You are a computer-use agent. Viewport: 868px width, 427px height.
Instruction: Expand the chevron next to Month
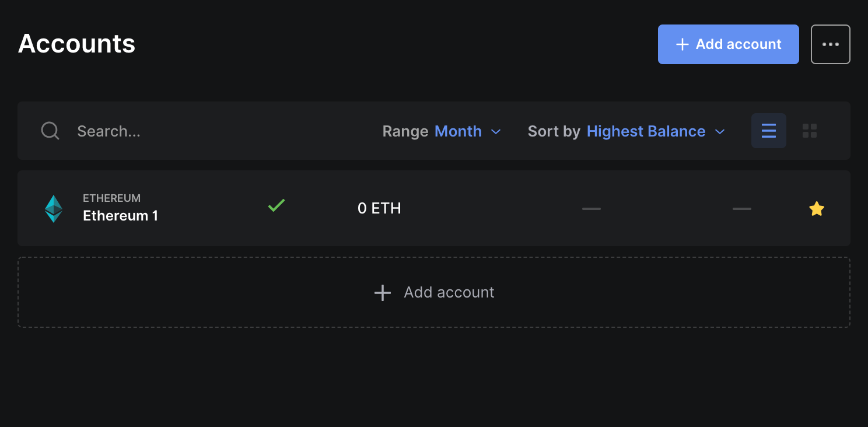496,132
